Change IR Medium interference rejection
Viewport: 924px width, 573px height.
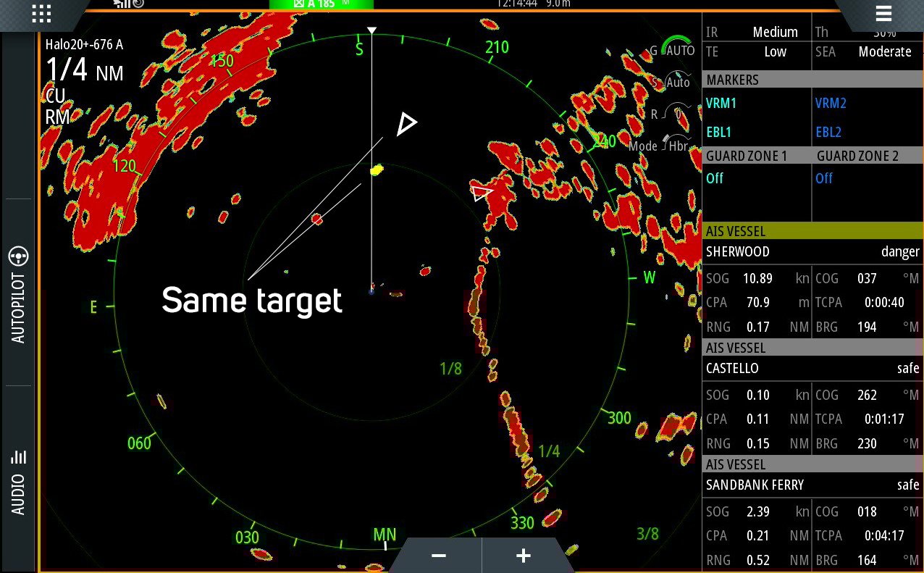tap(757, 32)
